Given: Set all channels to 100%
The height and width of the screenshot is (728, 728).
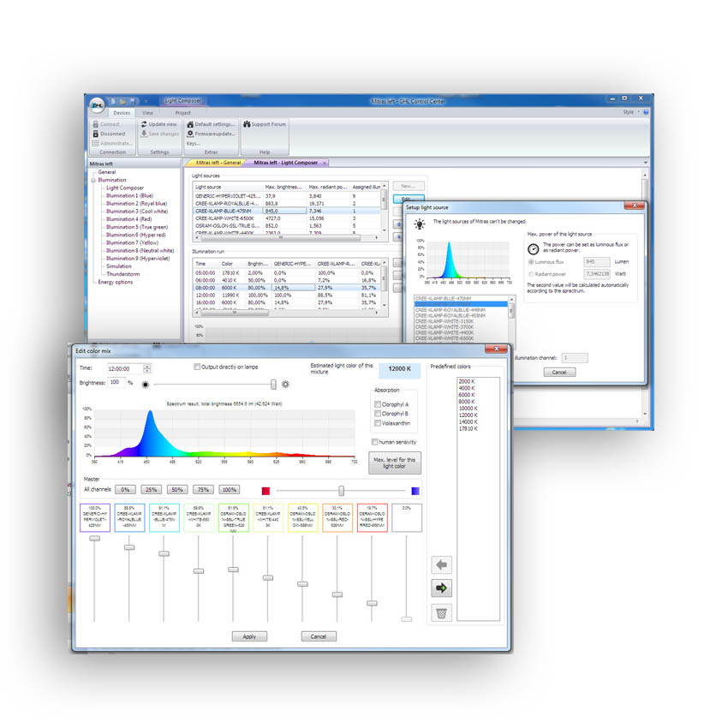Looking at the screenshot, I should [230, 490].
